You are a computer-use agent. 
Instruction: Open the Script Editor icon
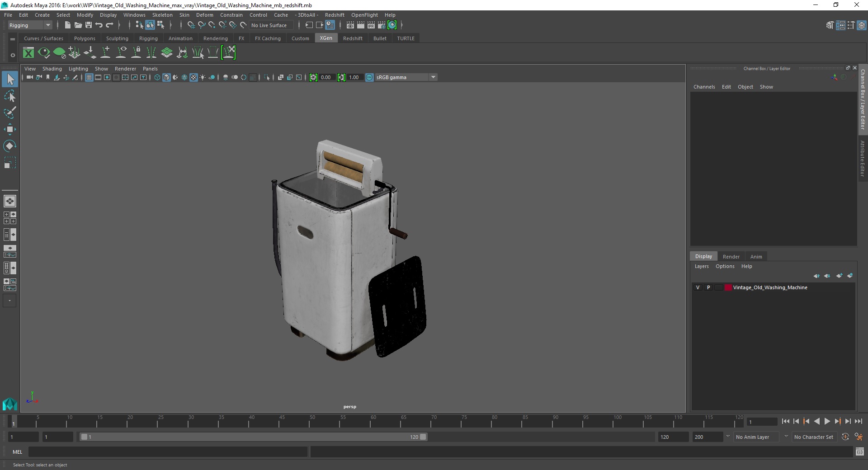pos(860,451)
